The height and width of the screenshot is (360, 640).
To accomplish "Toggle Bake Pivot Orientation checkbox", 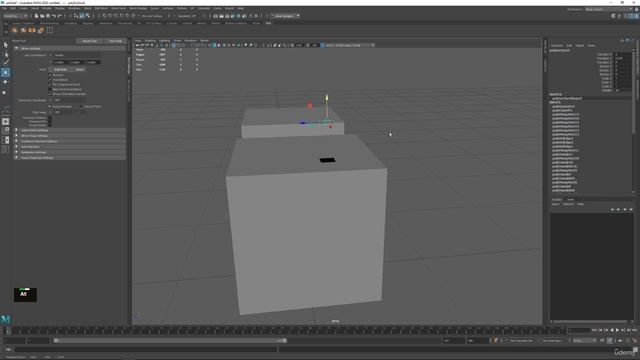I will tap(50, 89).
